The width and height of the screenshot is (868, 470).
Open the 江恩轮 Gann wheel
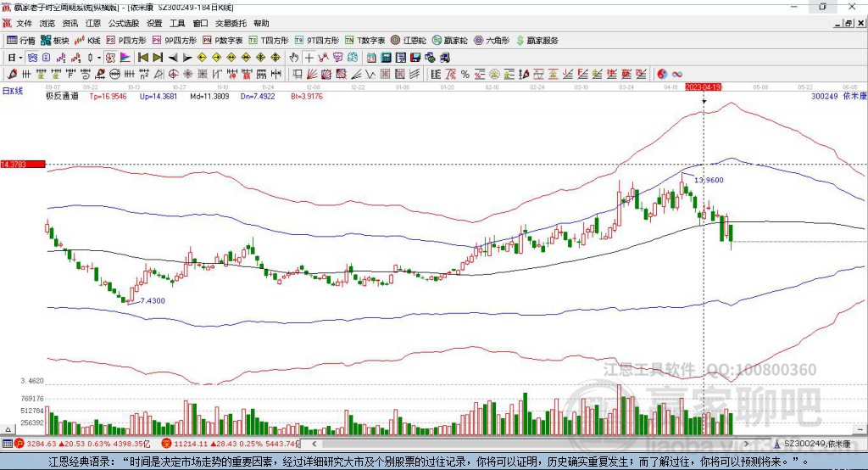409,41
